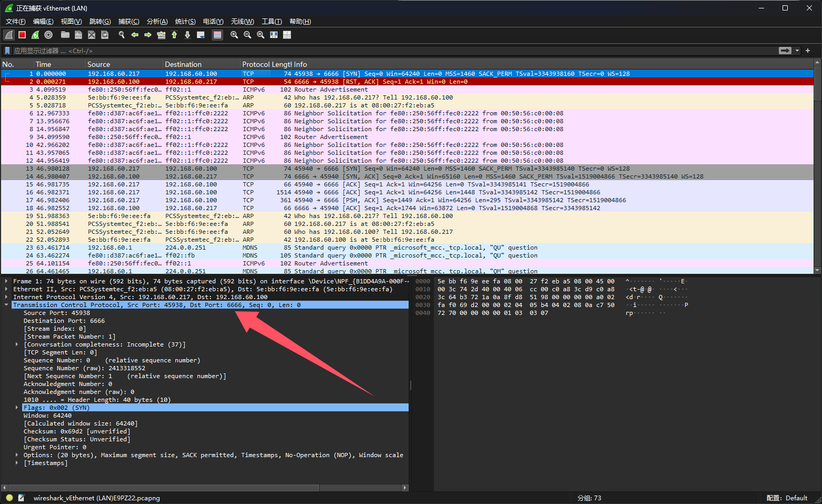This screenshot has width=822, height=504.
Task: Collapse the Transmission Control Protocol section
Action: click(6, 305)
